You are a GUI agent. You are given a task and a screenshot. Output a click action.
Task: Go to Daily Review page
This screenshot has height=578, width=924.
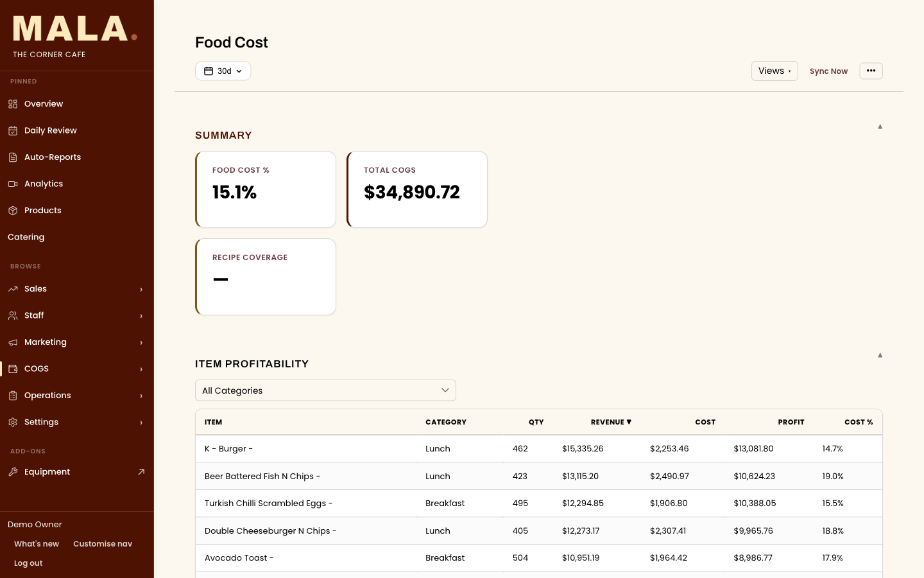[x=77, y=130]
